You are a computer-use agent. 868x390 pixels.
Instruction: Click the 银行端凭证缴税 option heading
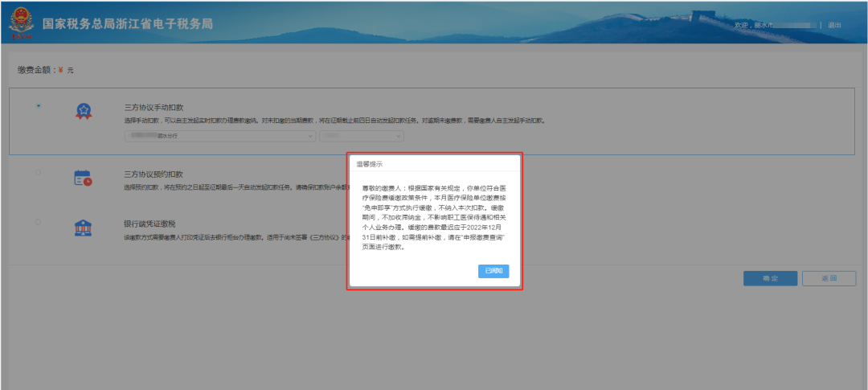coord(151,225)
